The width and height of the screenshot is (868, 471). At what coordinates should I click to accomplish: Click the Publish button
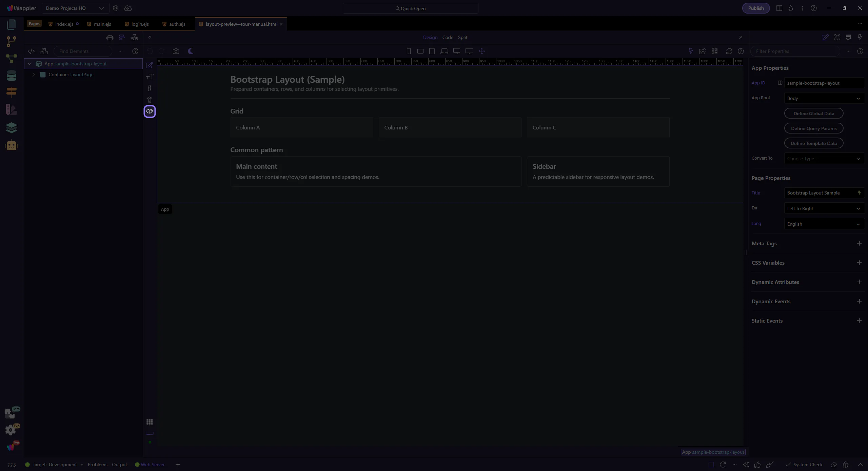[756, 8]
